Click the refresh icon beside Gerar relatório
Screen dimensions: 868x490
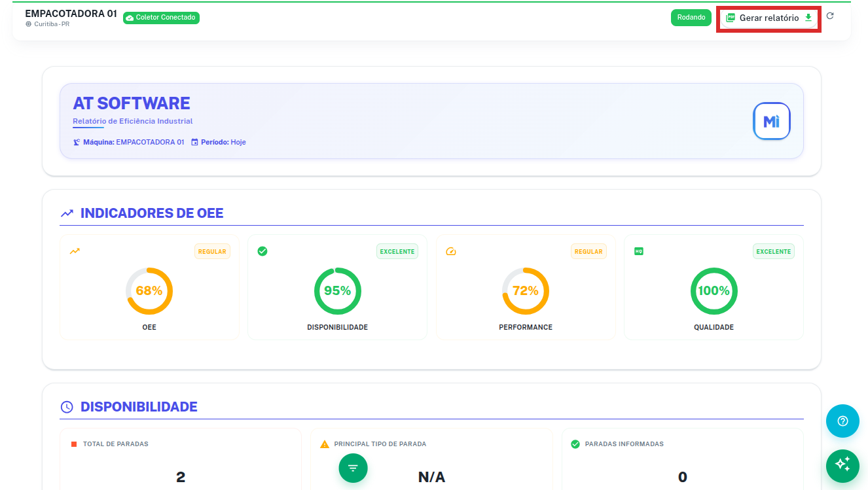coord(830,16)
